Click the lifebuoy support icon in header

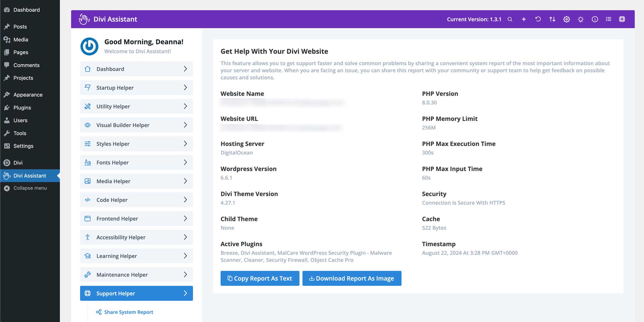tap(622, 19)
